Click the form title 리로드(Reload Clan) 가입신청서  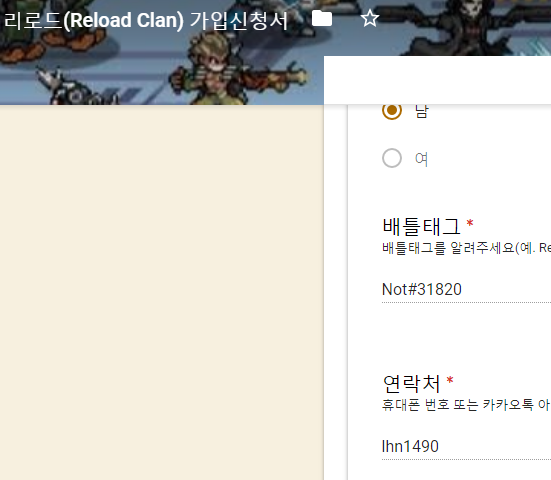click(x=146, y=20)
